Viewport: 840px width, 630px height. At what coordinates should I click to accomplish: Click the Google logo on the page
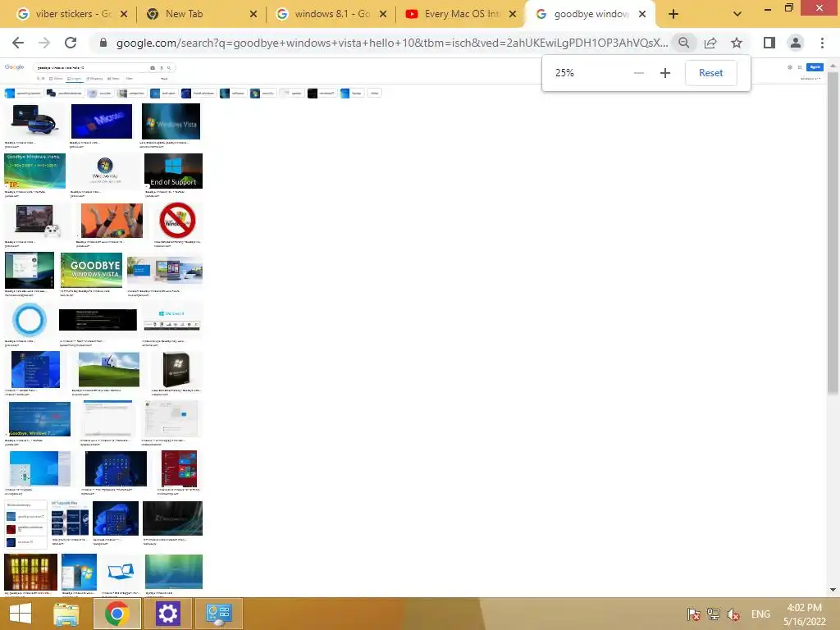coord(15,67)
